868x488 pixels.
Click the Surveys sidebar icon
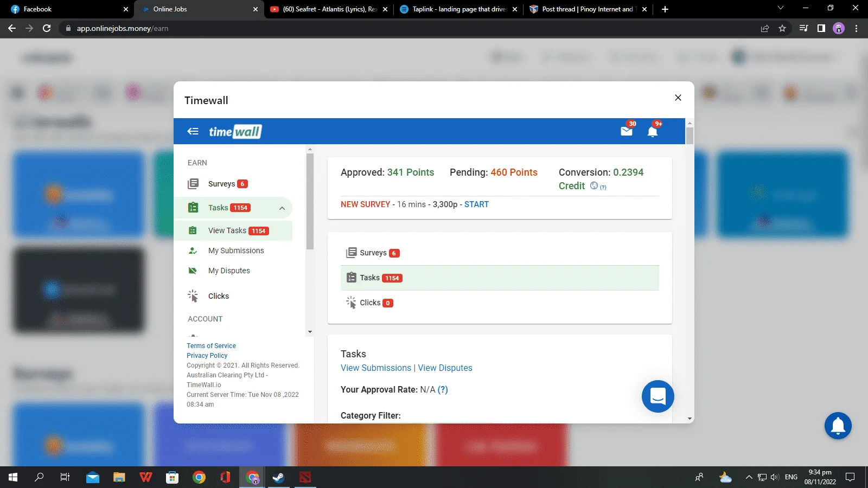coord(193,184)
